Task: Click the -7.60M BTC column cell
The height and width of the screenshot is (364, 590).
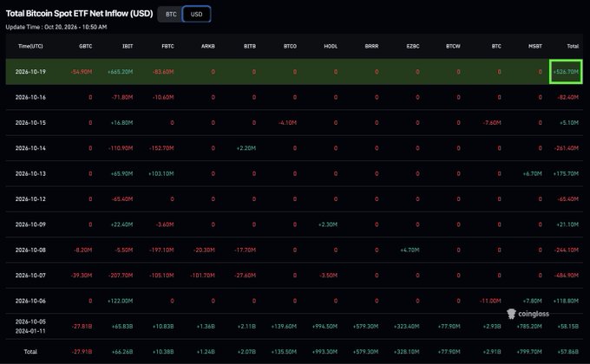Action: click(x=492, y=122)
